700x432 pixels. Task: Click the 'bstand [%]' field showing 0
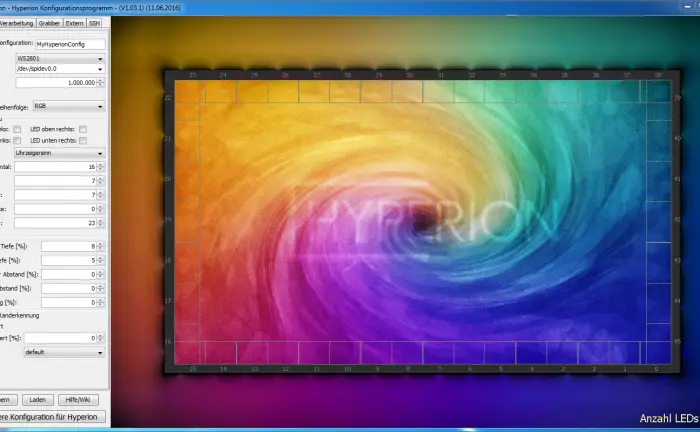click(69, 288)
